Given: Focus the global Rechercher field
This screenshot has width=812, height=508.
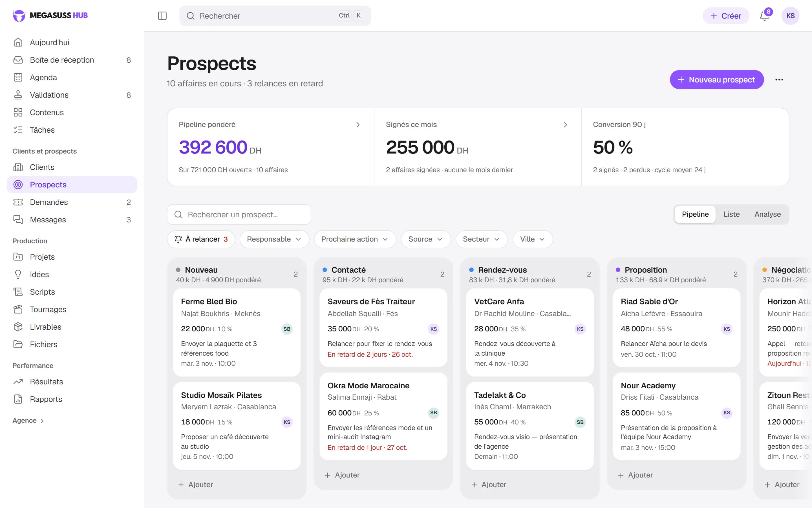Looking at the screenshot, I should tap(275, 16).
